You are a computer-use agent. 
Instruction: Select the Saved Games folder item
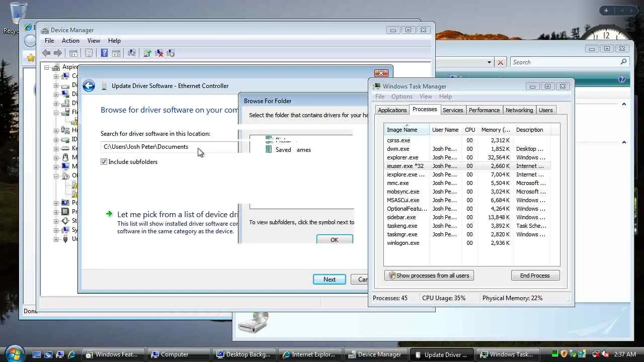tap(289, 150)
